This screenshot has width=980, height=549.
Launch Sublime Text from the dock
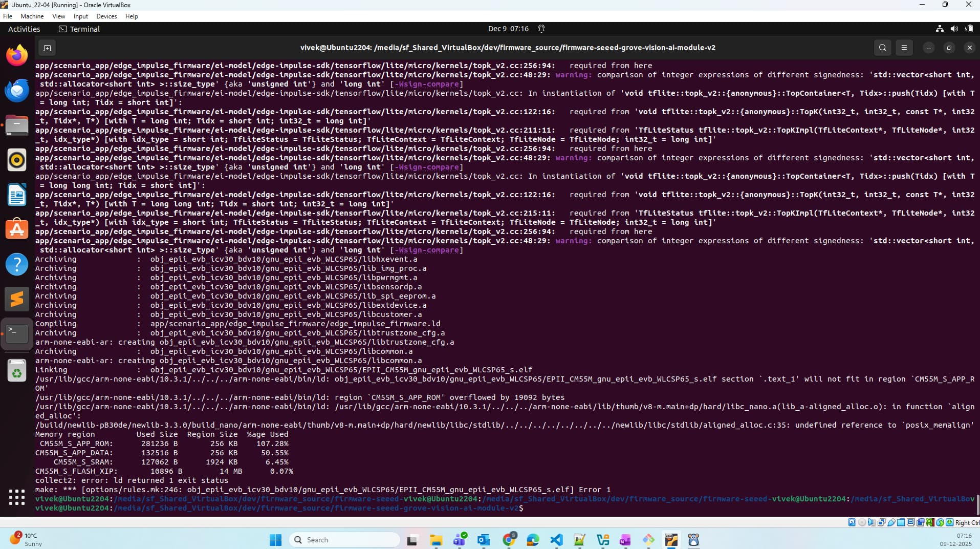tap(17, 299)
